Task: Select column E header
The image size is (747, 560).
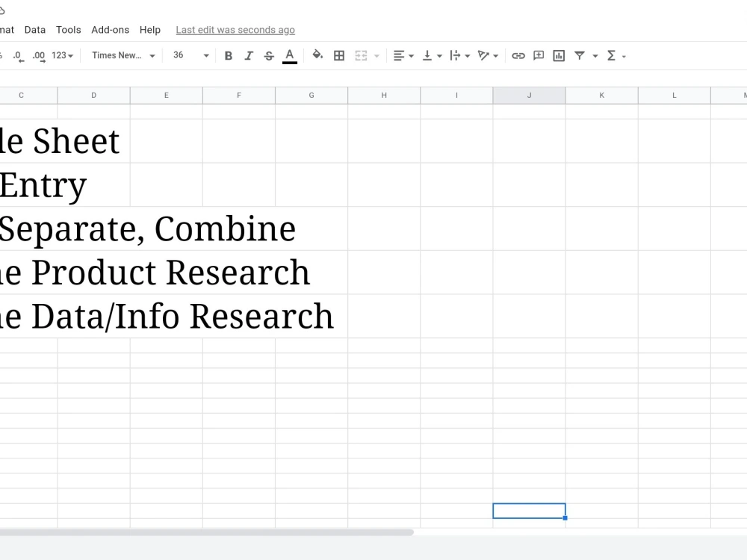Action: 167,96
